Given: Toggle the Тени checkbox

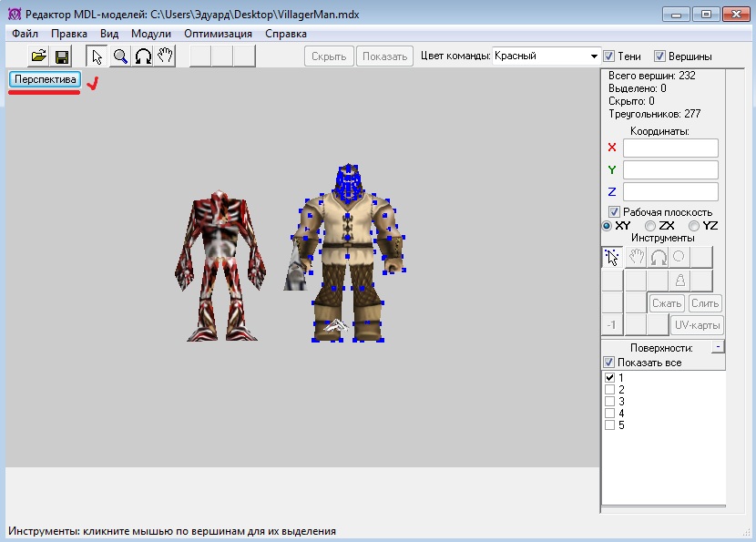Looking at the screenshot, I should click(609, 56).
